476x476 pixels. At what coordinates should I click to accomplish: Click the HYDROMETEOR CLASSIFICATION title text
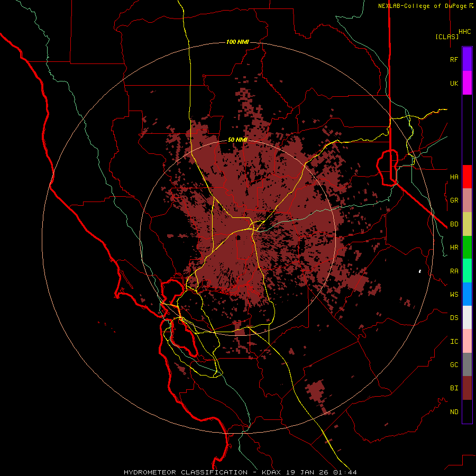coord(186,472)
